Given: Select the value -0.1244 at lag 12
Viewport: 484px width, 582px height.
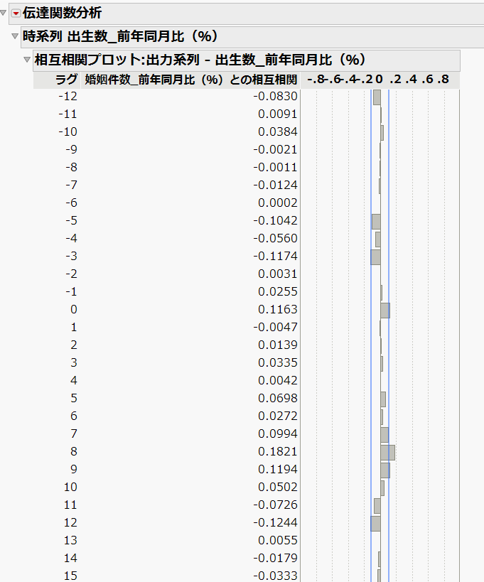Looking at the screenshot, I should [275, 523].
